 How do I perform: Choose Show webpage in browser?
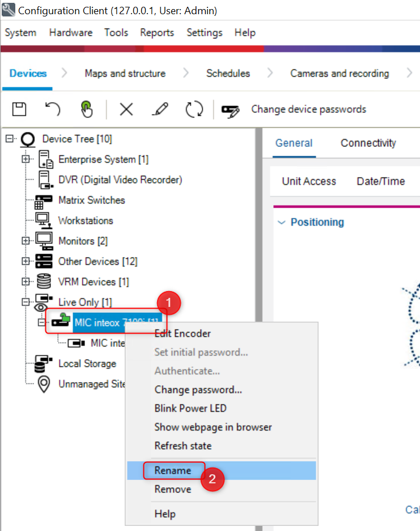[x=222, y=427]
